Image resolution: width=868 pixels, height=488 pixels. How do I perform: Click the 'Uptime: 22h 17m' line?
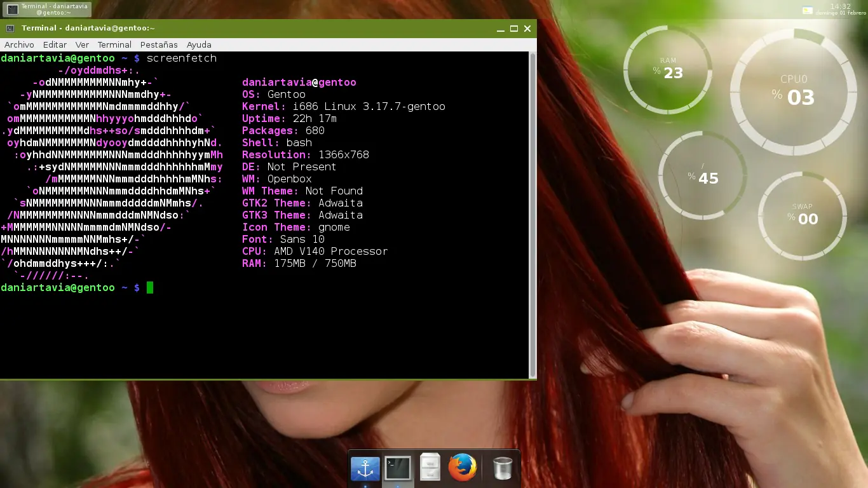pos(290,118)
